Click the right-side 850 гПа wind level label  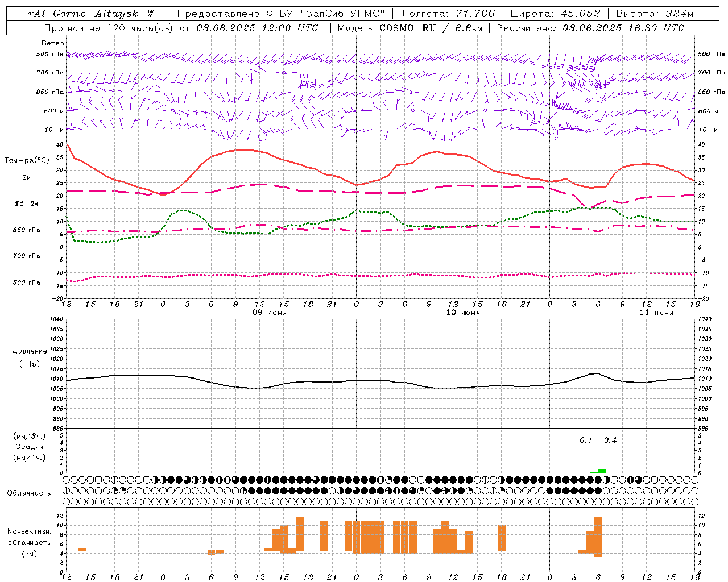coord(712,92)
